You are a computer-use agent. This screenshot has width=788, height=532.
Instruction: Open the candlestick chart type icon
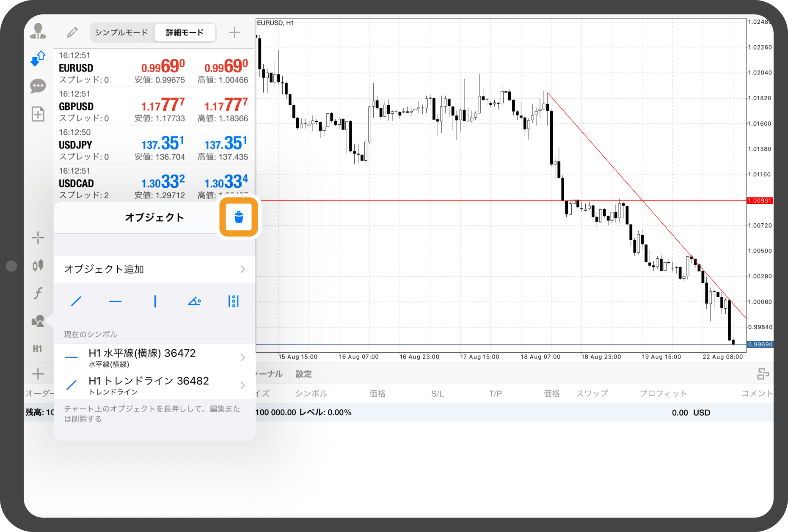click(x=38, y=265)
